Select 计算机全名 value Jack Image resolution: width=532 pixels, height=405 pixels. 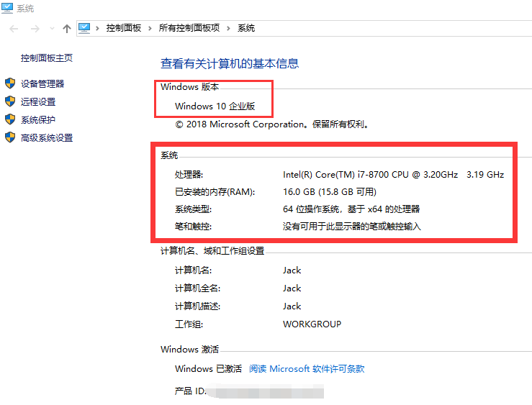point(292,288)
